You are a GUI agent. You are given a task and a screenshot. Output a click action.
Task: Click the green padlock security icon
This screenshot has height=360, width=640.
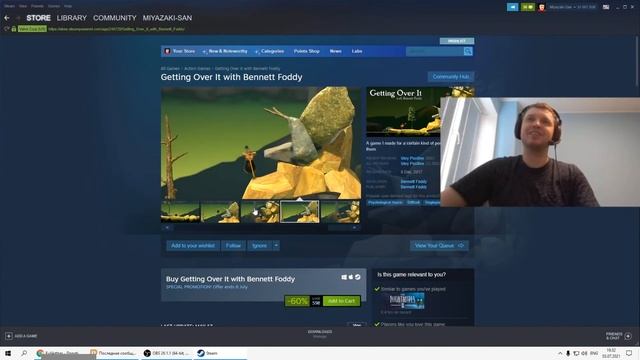click(x=13, y=29)
